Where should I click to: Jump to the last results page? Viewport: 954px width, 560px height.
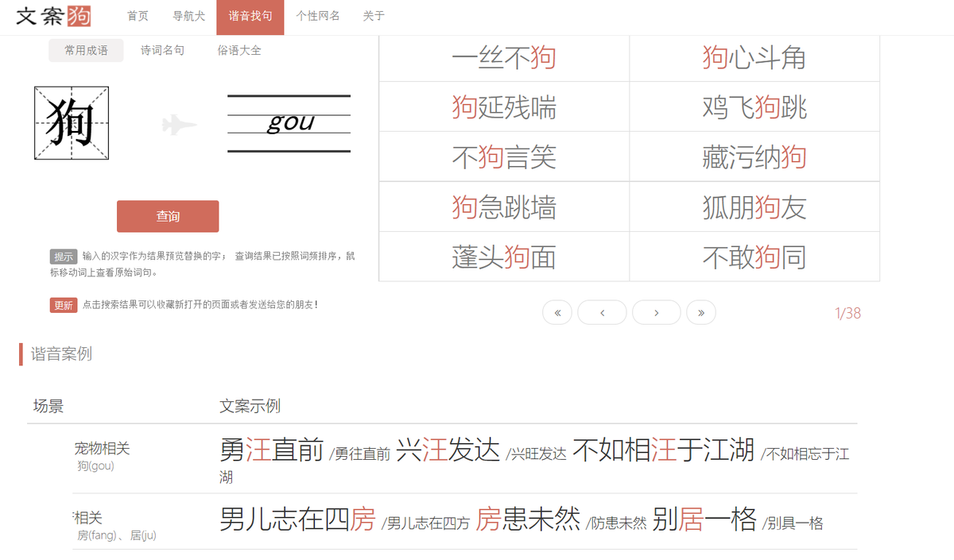(x=700, y=312)
